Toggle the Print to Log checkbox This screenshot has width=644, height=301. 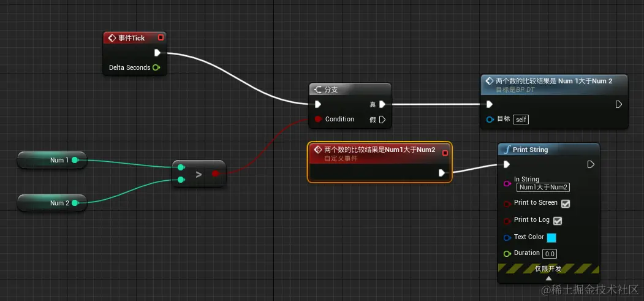pyautogui.click(x=558, y=221)
